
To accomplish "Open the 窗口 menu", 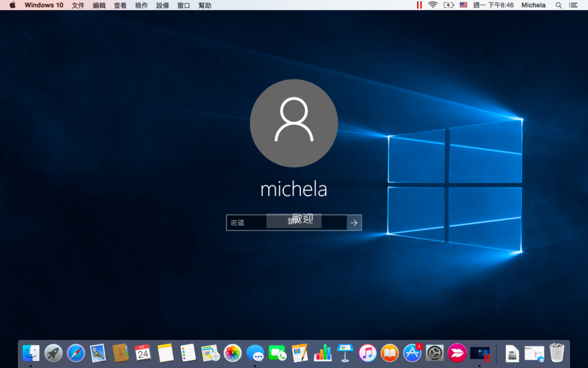I will (x=184, y=5).
